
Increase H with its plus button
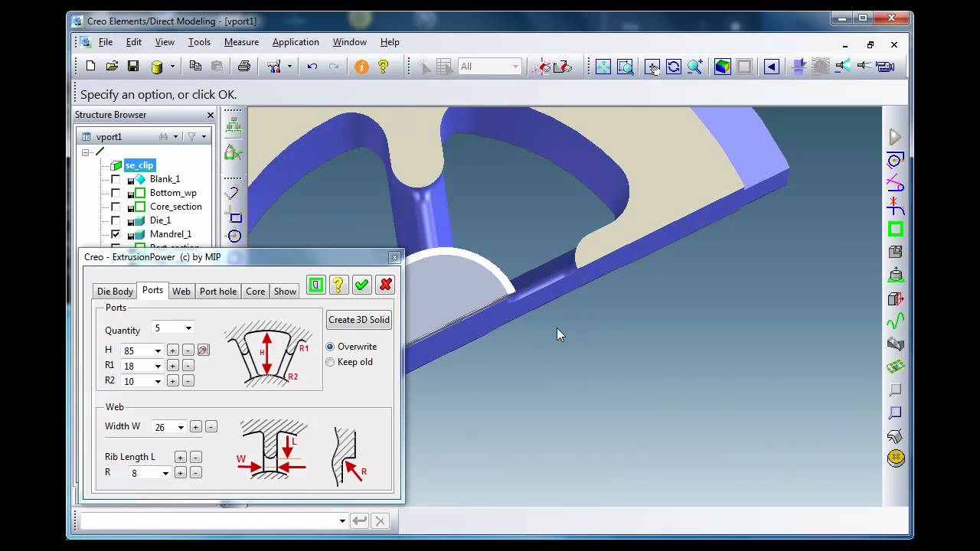pos(173,350)
